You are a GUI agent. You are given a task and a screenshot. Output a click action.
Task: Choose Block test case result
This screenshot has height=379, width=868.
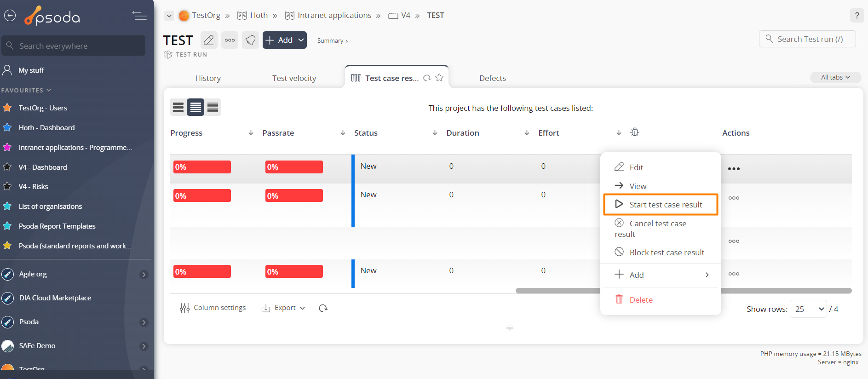tap(661, 252)
